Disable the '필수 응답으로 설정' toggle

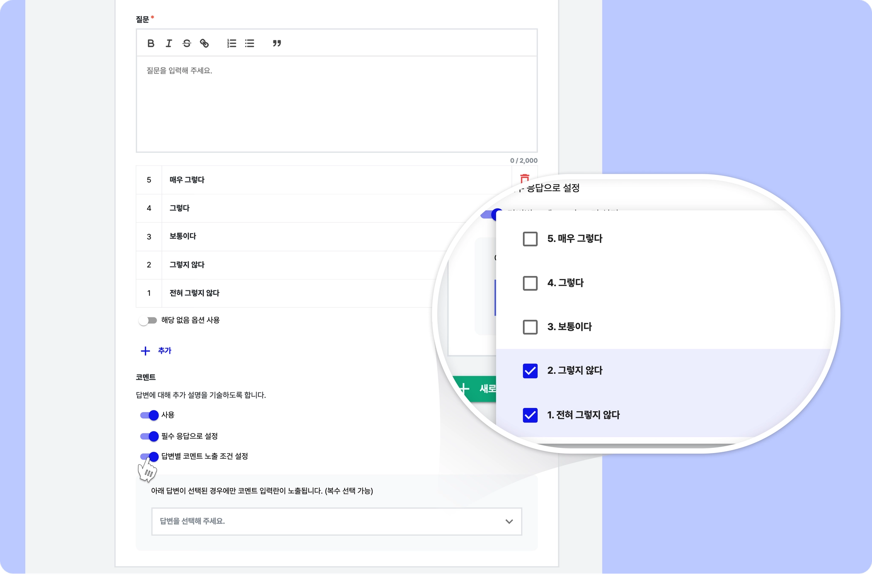pyautogui.click(x=149, y=436)
